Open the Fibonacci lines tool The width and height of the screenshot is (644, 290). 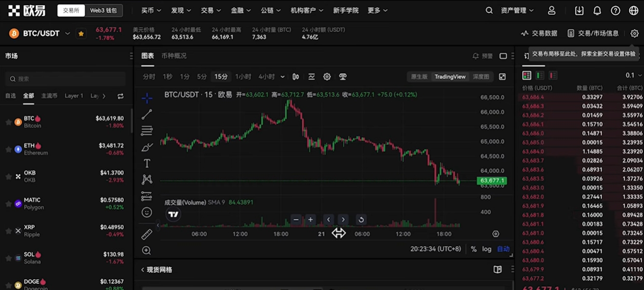coord(147,130)
